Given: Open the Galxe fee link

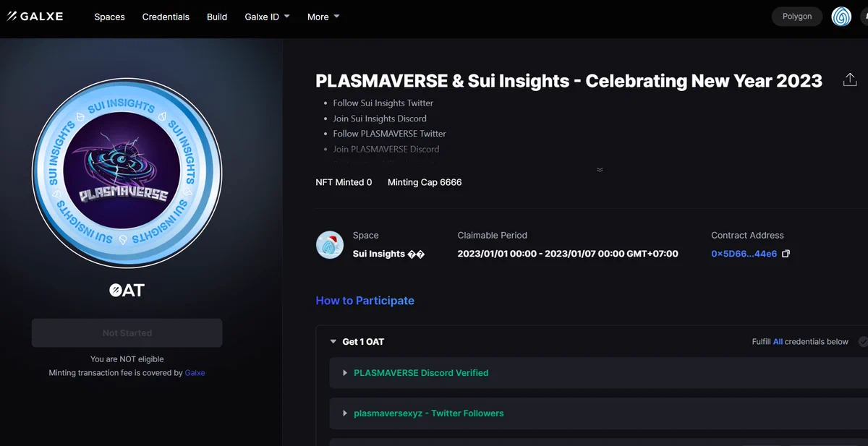Looking at the screenshot, I should (x=195, y=373).
